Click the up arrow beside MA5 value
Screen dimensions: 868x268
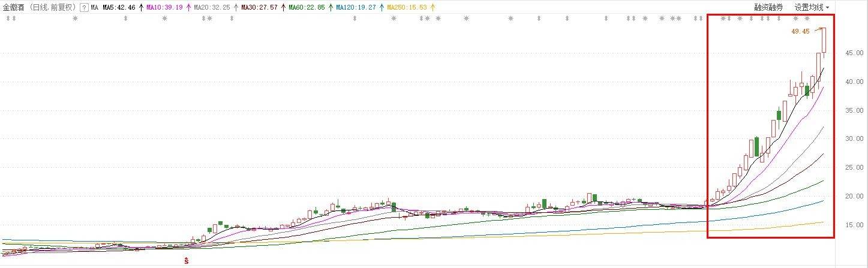pos(141,8)
